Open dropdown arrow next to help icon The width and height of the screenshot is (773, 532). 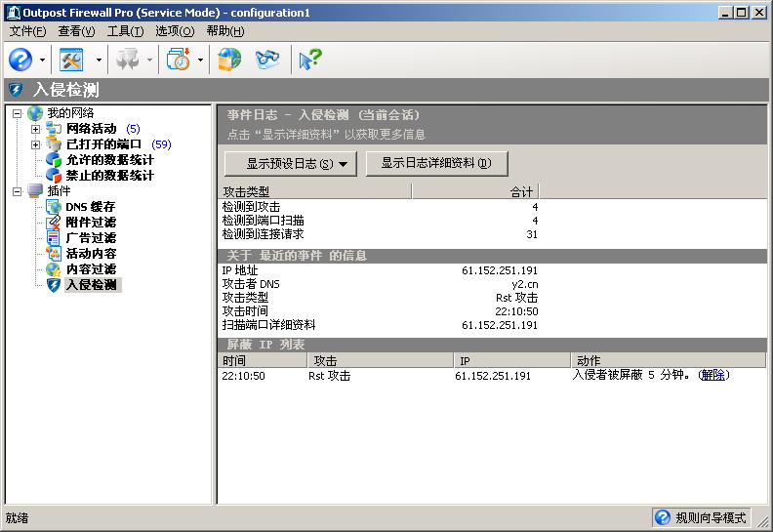pos(43,61)
